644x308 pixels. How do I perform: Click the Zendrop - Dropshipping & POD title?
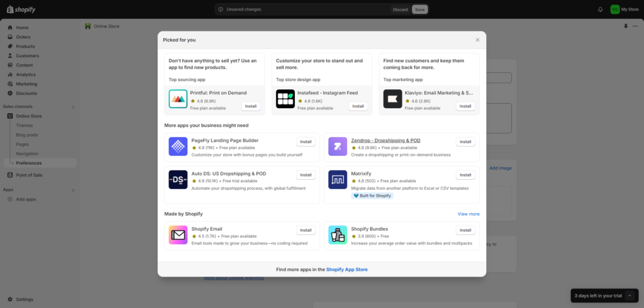[x=386, y=140]
